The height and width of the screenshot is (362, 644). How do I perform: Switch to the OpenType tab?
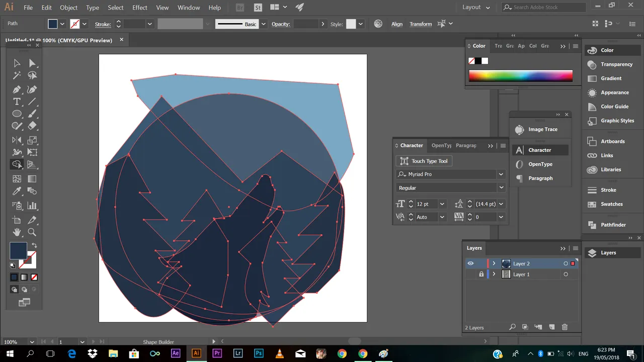(x=441, y=145)
